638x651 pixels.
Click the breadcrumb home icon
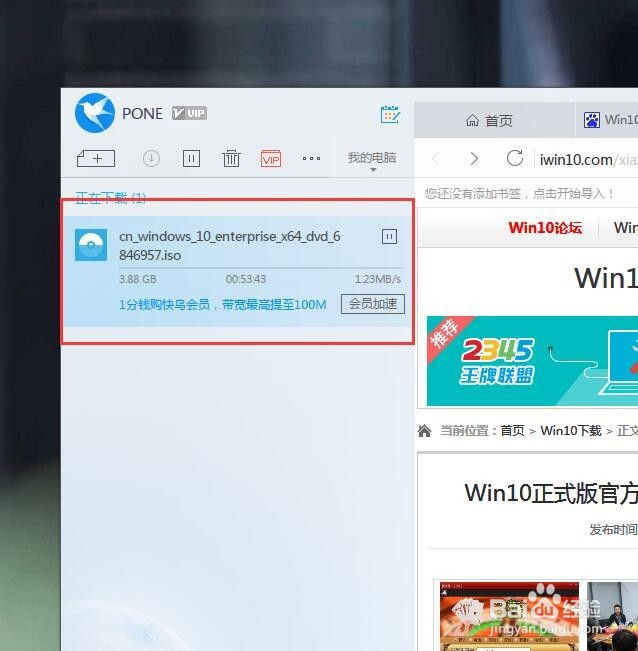click(424, 431)
